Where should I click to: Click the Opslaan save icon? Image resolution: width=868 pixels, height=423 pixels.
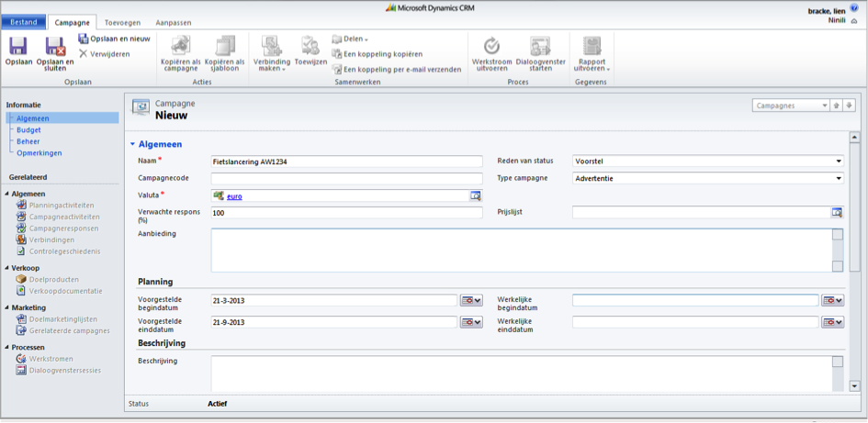pos(17,46)
